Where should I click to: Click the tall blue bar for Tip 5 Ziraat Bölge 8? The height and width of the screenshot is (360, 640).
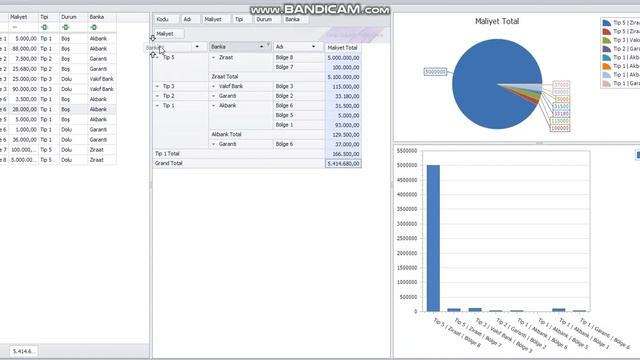point(433,238)
